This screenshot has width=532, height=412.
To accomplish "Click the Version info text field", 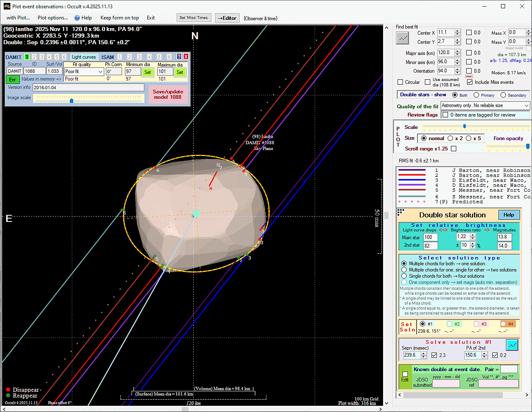I will click(x=88, y=88).
